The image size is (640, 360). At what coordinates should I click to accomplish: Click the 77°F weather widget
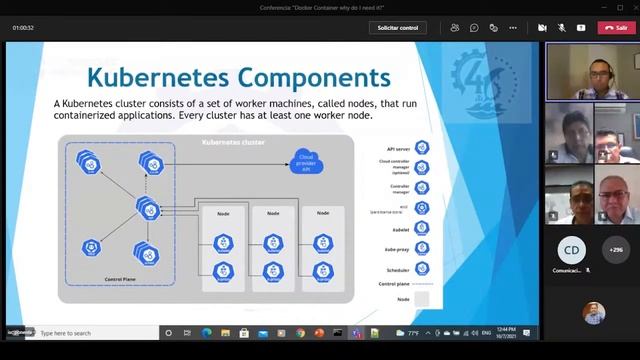point(407,333)
